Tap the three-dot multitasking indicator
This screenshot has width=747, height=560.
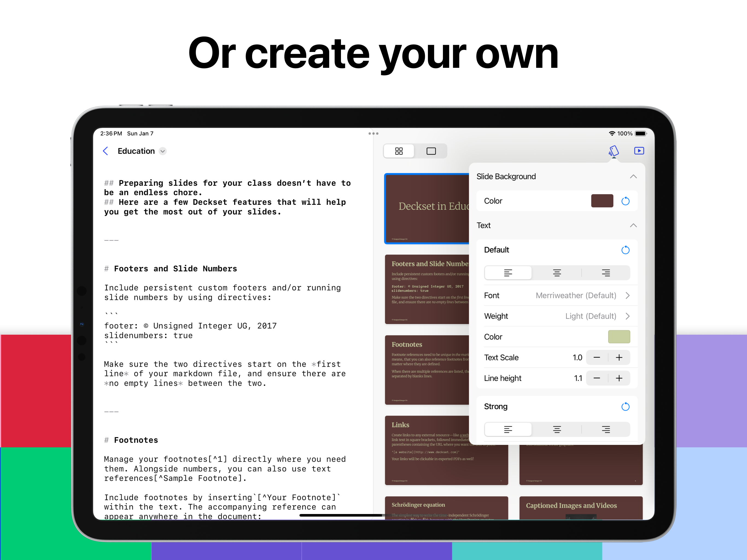[x=373, y=133]
